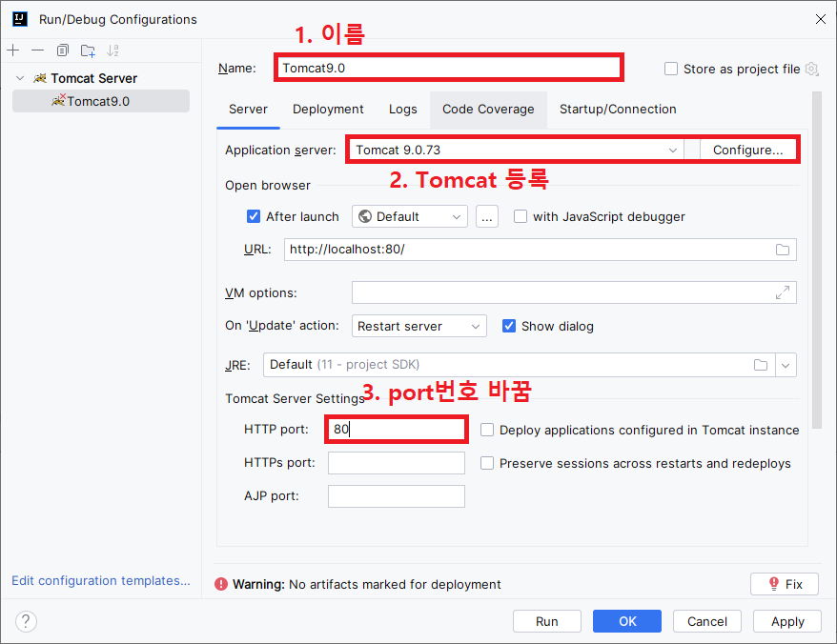The image size is (837, 644).
Task: Expand the VM options field
Action: (782, 292)
